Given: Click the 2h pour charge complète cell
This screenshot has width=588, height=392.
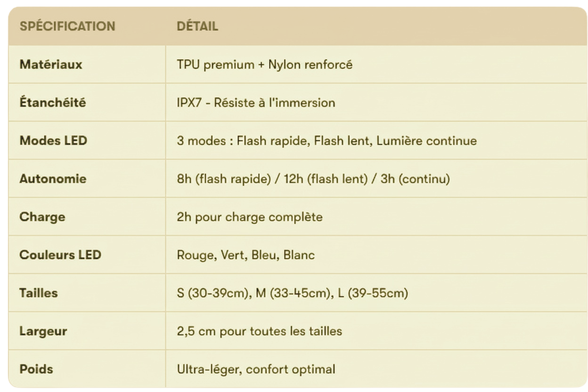Looking at the screenshot, I should pyautogui.click(x=250, y=217).
